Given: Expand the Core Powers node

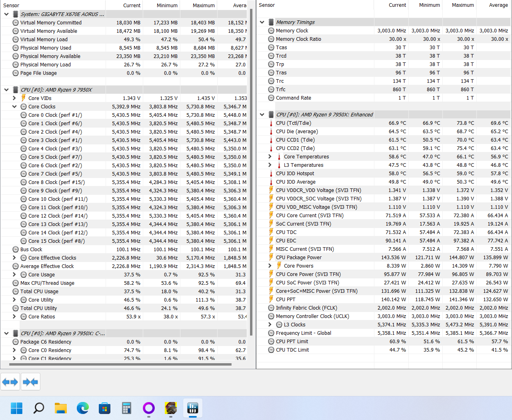Looking at the screenshot, I should pos(270,266).
